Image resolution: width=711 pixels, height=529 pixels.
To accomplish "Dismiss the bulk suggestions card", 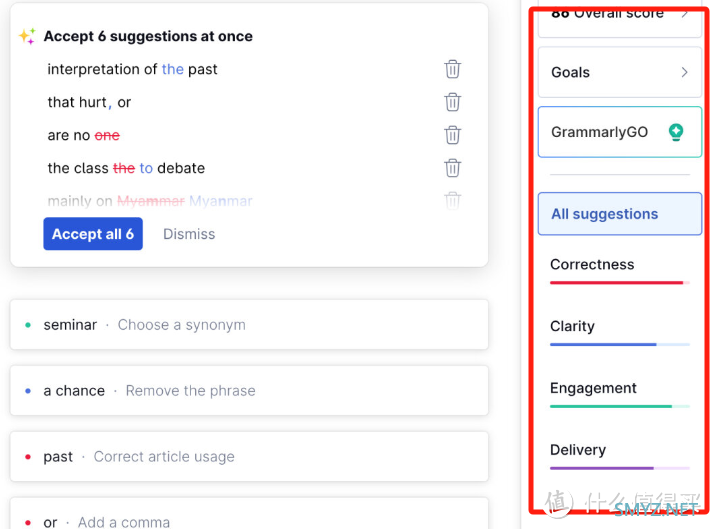I will click(189, 234).
